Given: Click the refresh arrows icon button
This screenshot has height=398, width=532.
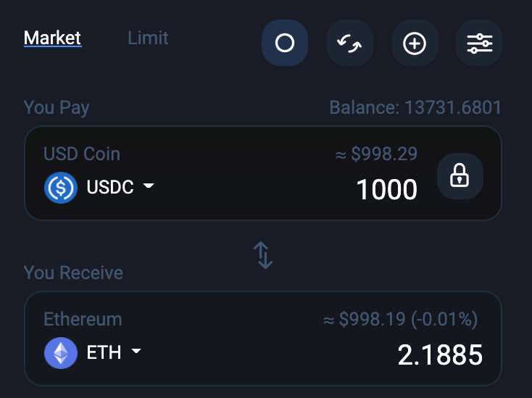Looking at the screenshot, I should [x=350, y=43].
